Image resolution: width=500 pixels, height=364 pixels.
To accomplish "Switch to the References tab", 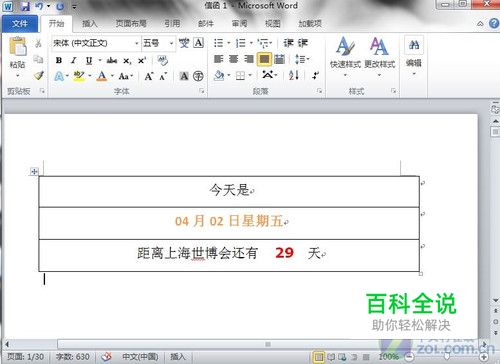I will pos(172,24).
